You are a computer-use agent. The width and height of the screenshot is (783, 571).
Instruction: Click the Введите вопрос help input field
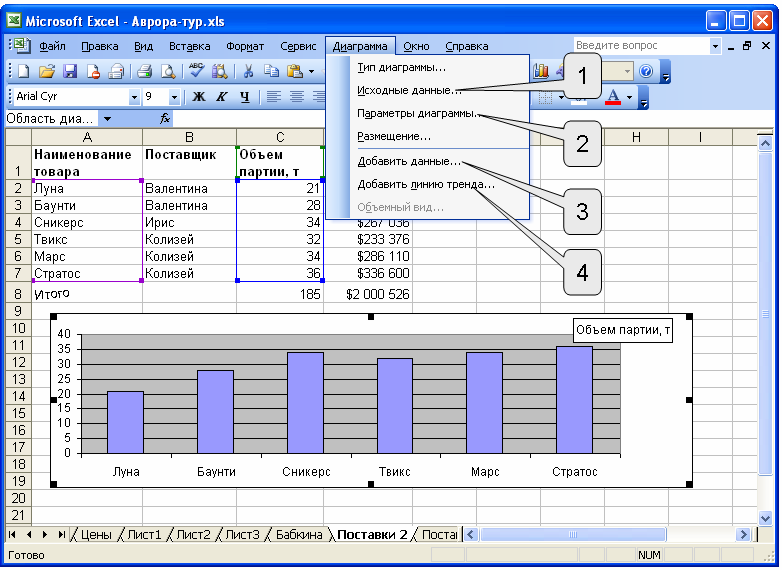(x=641, y=46)
